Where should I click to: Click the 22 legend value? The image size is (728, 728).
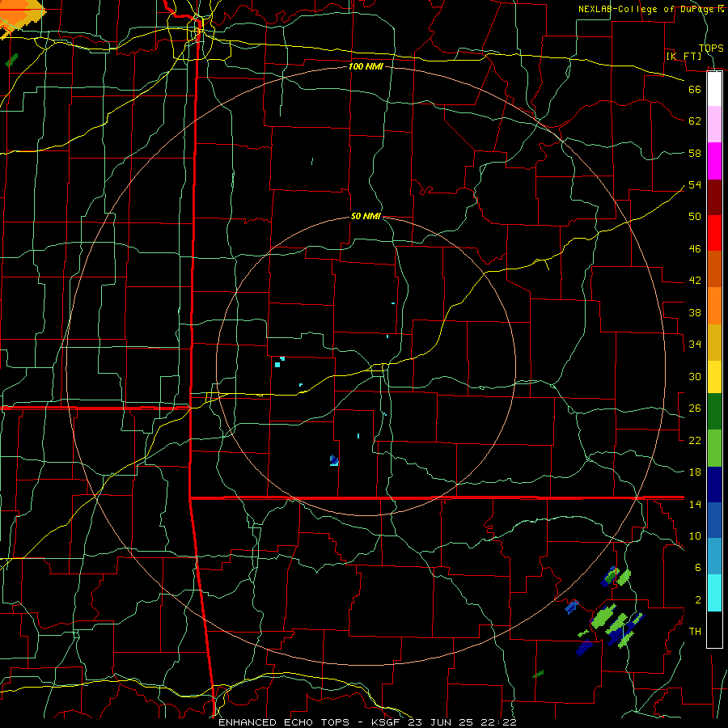(695, 440)
